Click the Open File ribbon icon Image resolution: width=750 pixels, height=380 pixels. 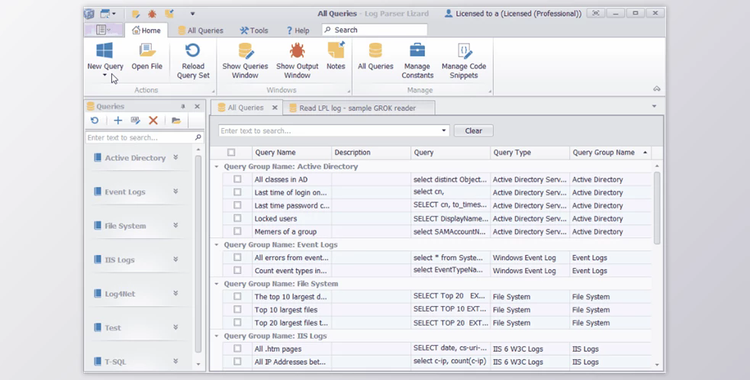point(147,50)
